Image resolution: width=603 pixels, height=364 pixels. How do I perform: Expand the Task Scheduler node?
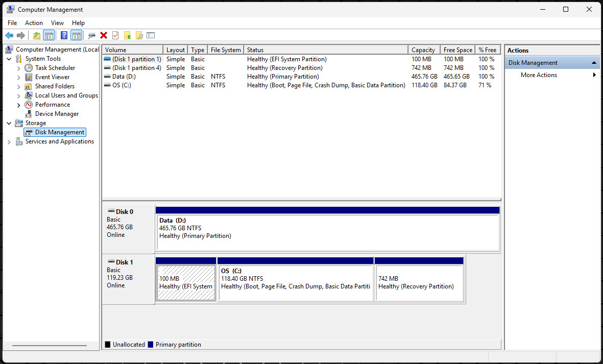[18, 68]
